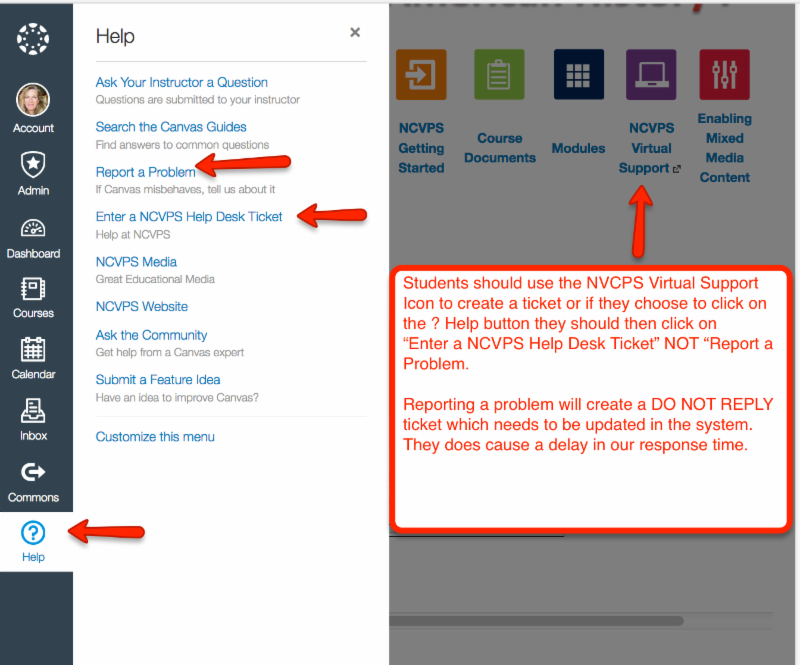The height and width of the screenshot is (665, 800).
Task: Open the Submit a Feature Idea link
Action: pos(158,380)
